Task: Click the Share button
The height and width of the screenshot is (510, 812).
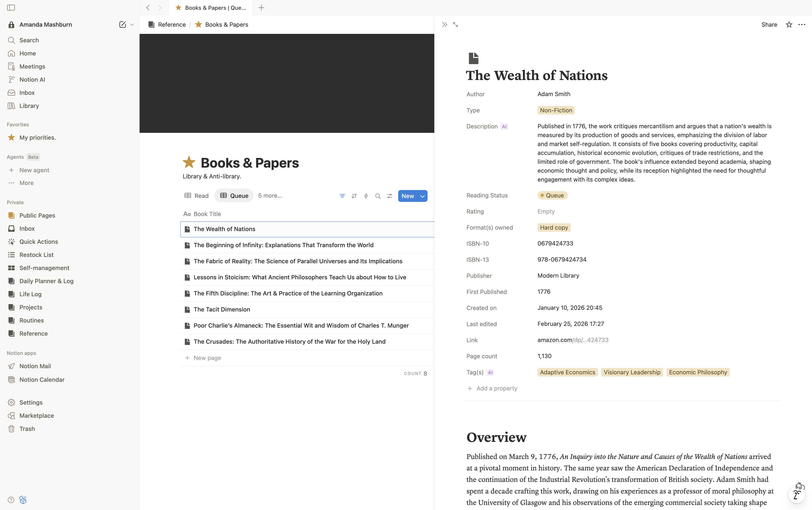Action: [769, 25]
